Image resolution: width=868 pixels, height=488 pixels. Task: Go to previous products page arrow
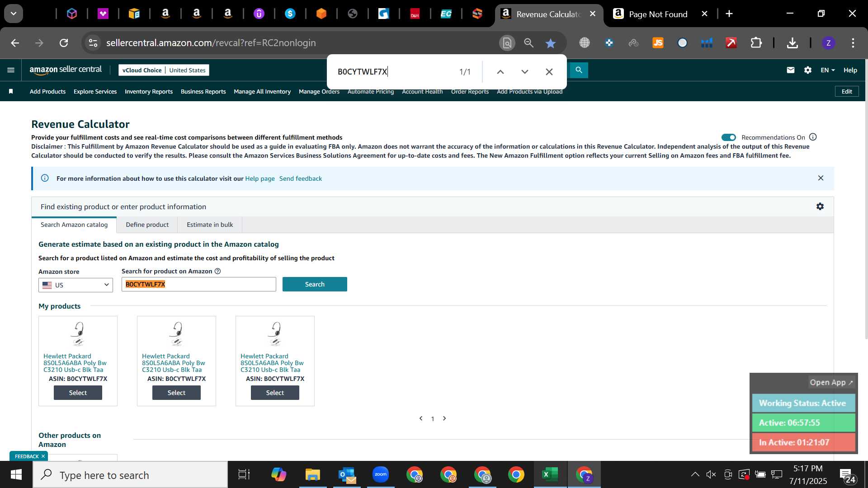coord(421,418)
